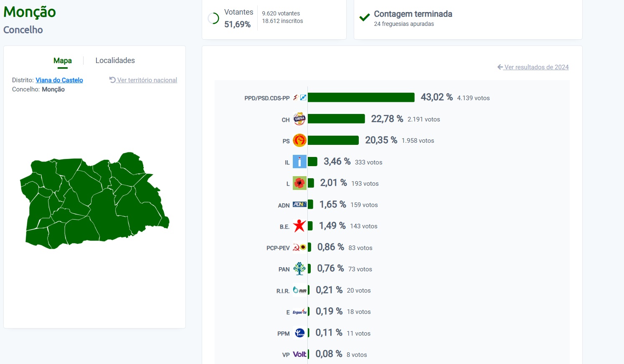Image resolution: width=624 pixels, height=364 pixels.
Task: Click the Ergue-te party logo
Action: pyautogui.click(x=299, y=311)
